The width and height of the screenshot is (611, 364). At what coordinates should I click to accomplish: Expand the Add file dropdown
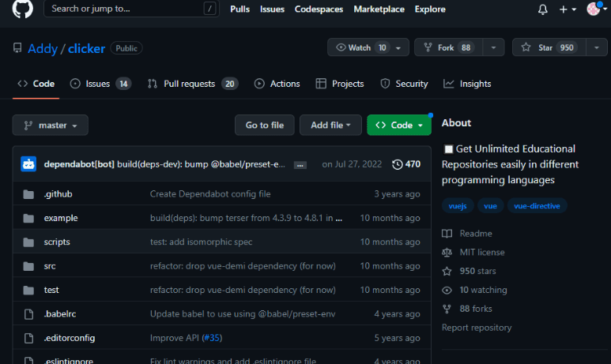(x=330, y=126)
